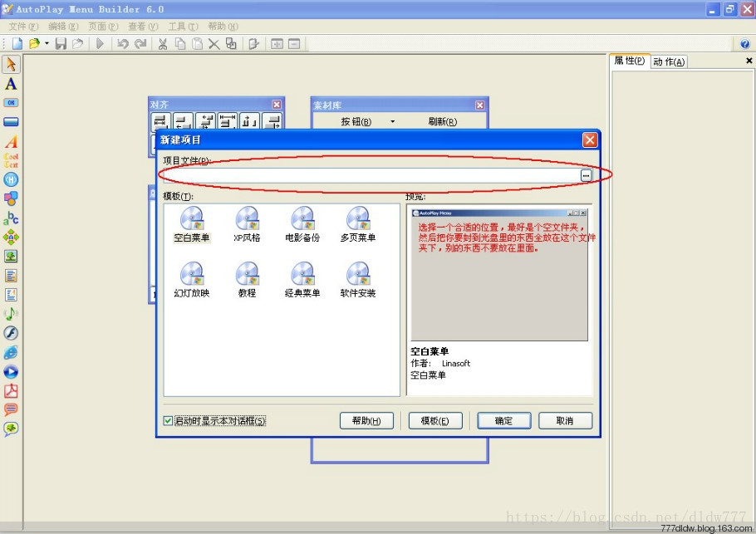Close the properties side panel

749,61
